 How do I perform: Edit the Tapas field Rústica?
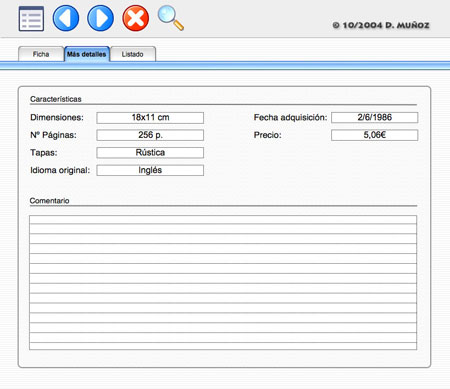[150, 153]
